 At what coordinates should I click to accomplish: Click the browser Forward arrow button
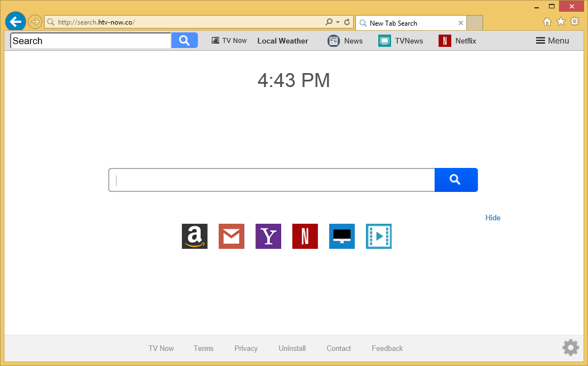[x=35, y=22]
